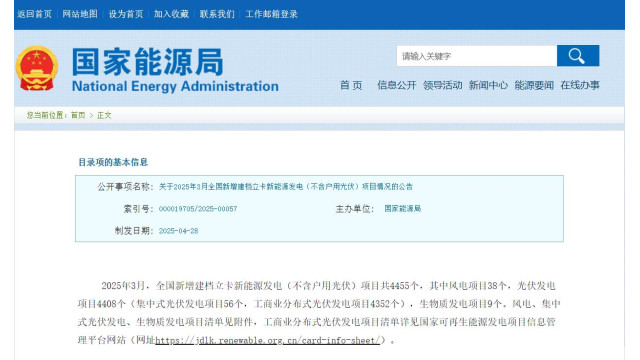The height and width of the screenshot is (360, 640).
Task: Click the announcement title beside 公开事项名称
Action: point(286,187)
